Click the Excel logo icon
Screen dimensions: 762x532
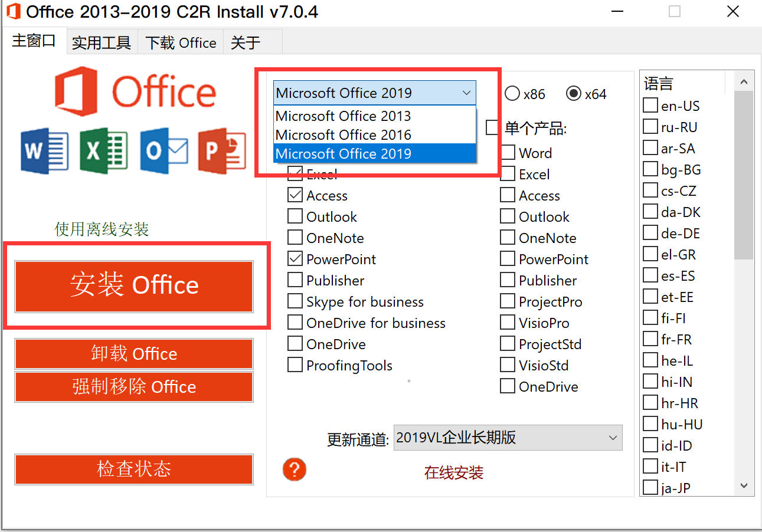104,151
